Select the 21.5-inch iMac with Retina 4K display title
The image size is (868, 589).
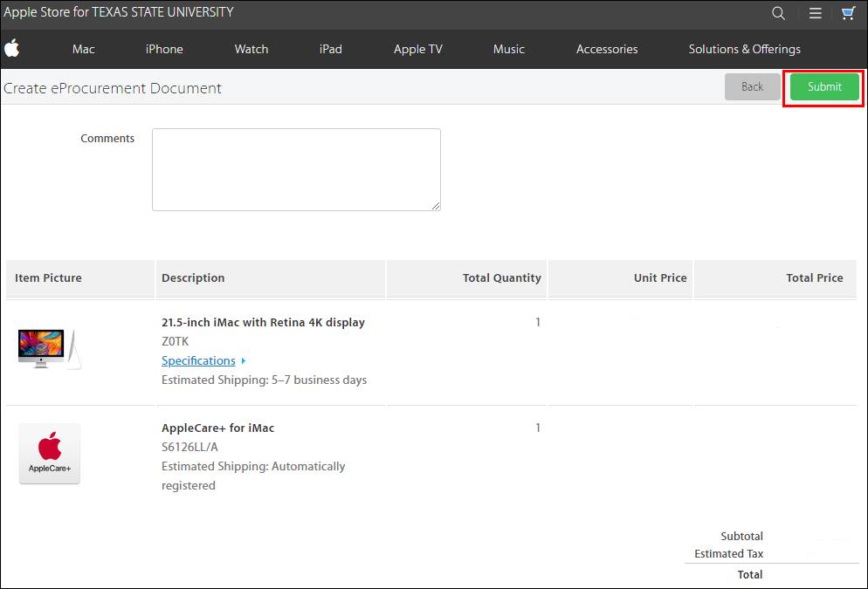click(x=263, y=323)
